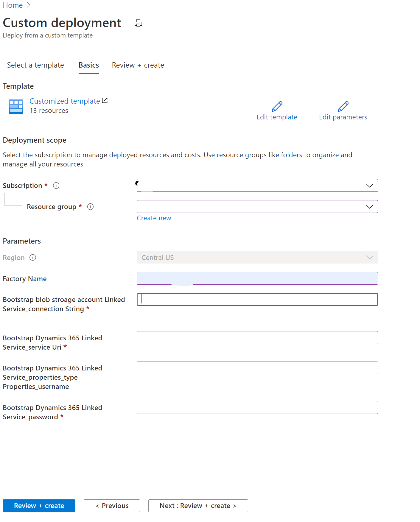Click the Template section heading
The image size is (420, 522).
[x=18, y=86]
